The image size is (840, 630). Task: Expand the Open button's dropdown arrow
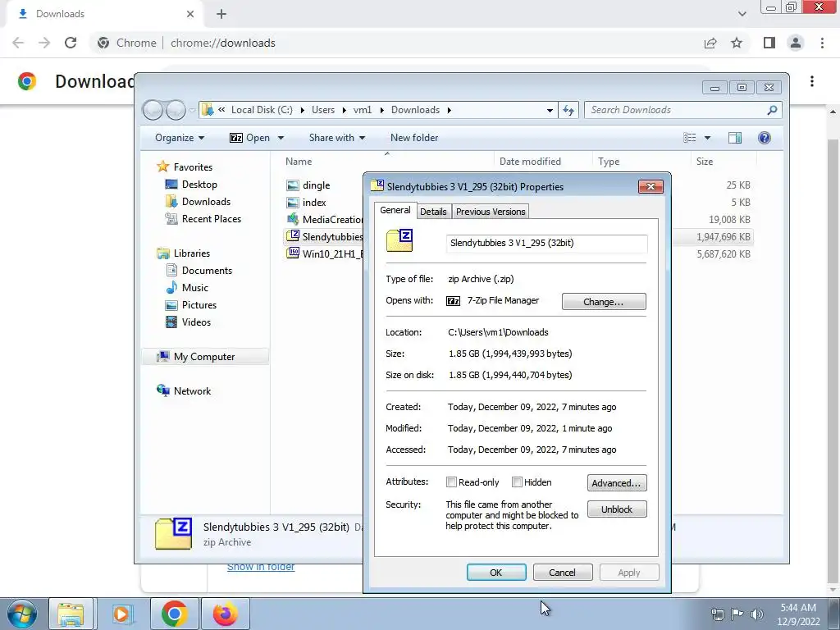click(x=281, y=138)
